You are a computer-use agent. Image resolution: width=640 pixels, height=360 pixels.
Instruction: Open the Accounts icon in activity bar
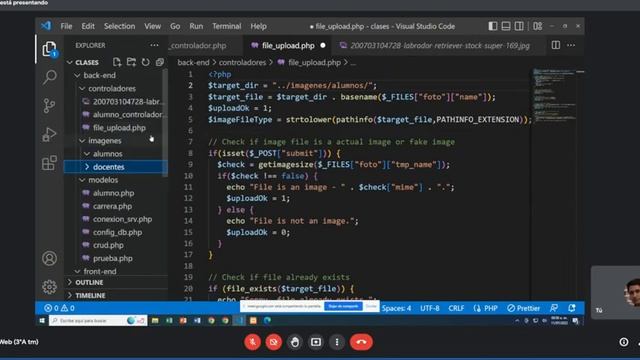[49, 258]
